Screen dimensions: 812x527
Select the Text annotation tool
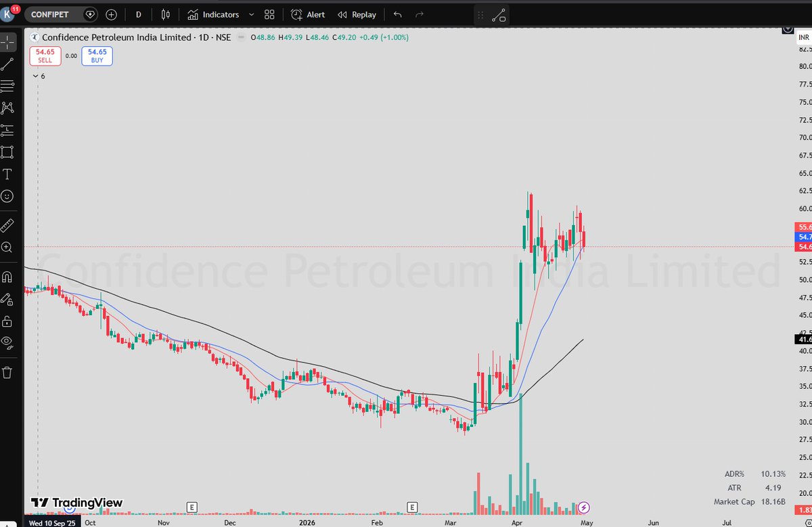click(x=7, y=174)
